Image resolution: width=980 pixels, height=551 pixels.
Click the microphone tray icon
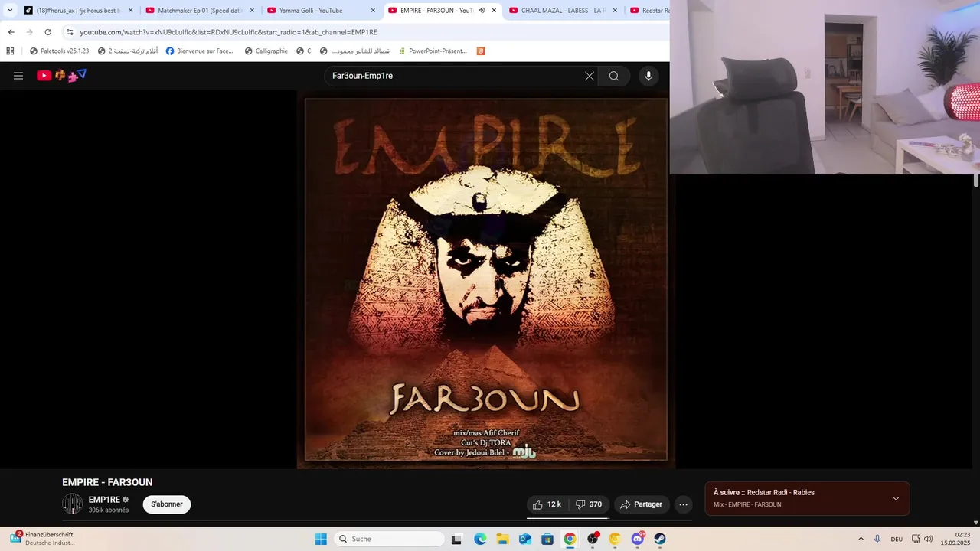877,539
